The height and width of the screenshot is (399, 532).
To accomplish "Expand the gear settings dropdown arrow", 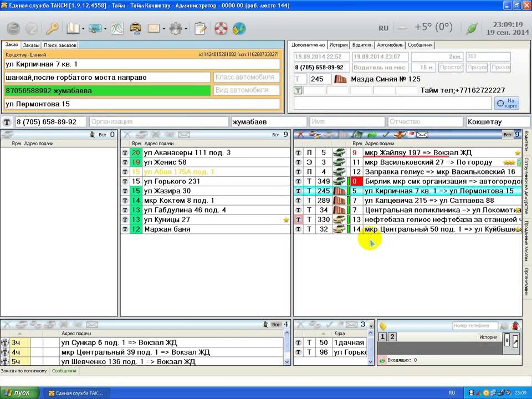I will (x=186, y=29).
